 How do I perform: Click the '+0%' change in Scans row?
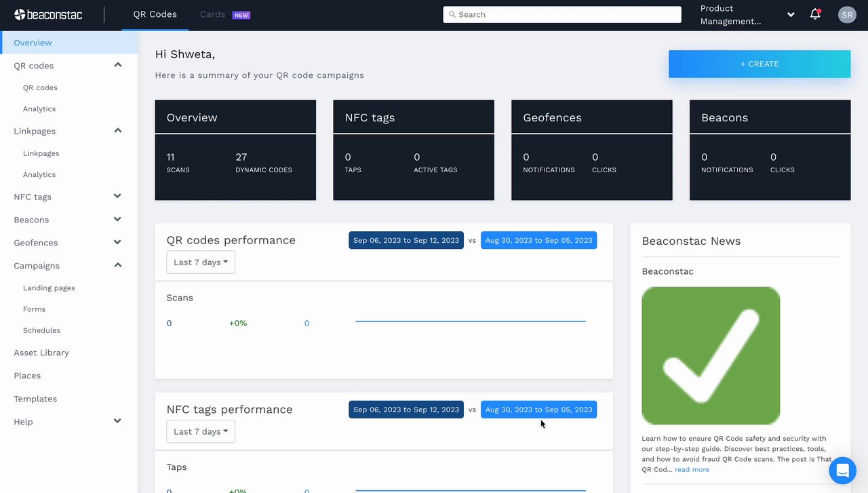(x=238, y=323)
